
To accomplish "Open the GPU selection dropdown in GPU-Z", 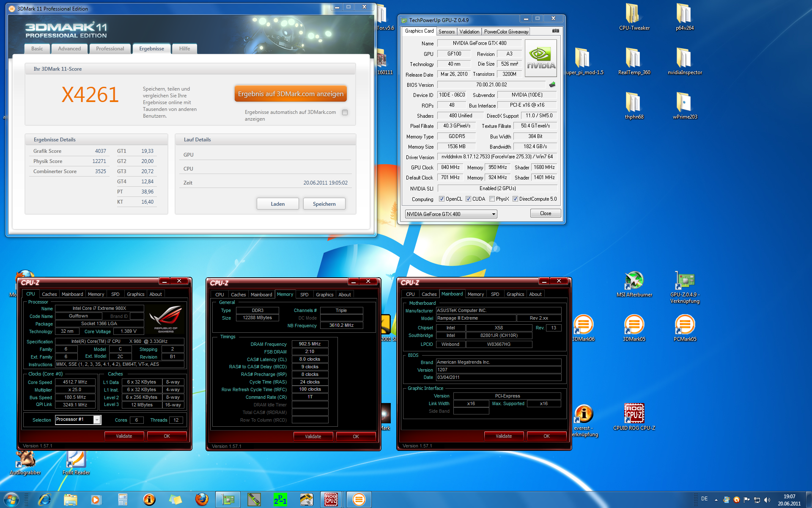I will coord(451,214).
